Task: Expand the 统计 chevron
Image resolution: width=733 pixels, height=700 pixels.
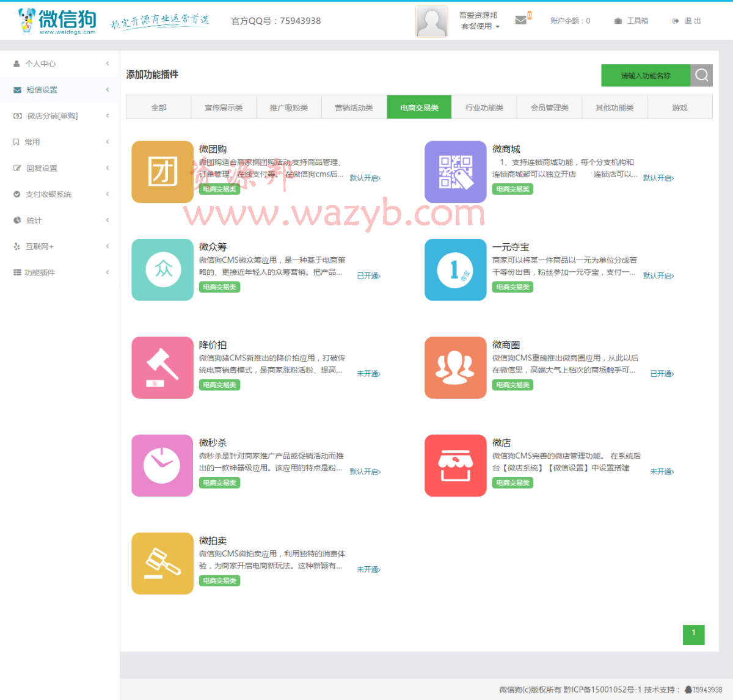Action: tap(108, 220)
